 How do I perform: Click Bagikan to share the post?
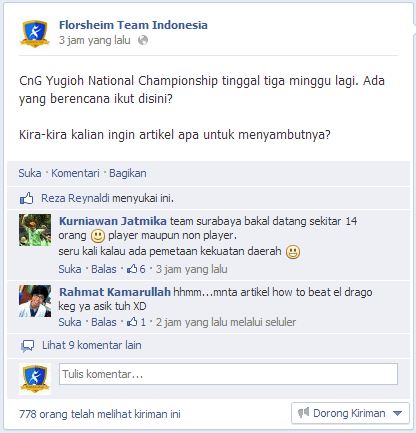(x=128, y=173)
